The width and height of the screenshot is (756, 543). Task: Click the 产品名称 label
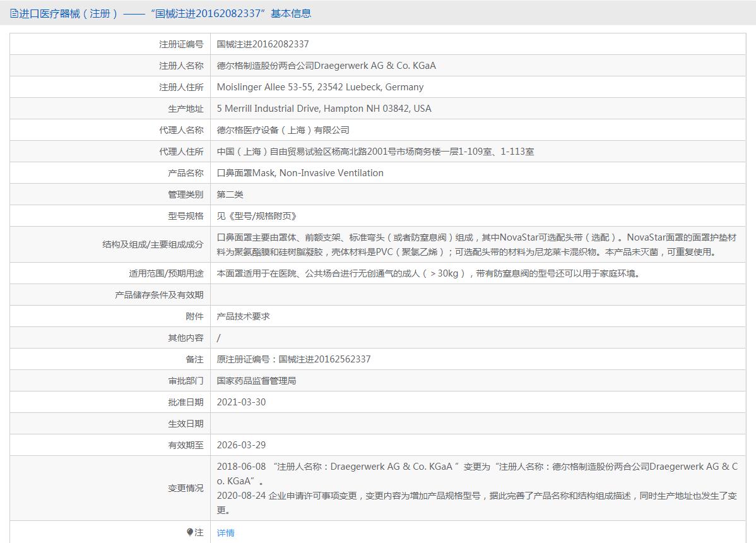186,172
